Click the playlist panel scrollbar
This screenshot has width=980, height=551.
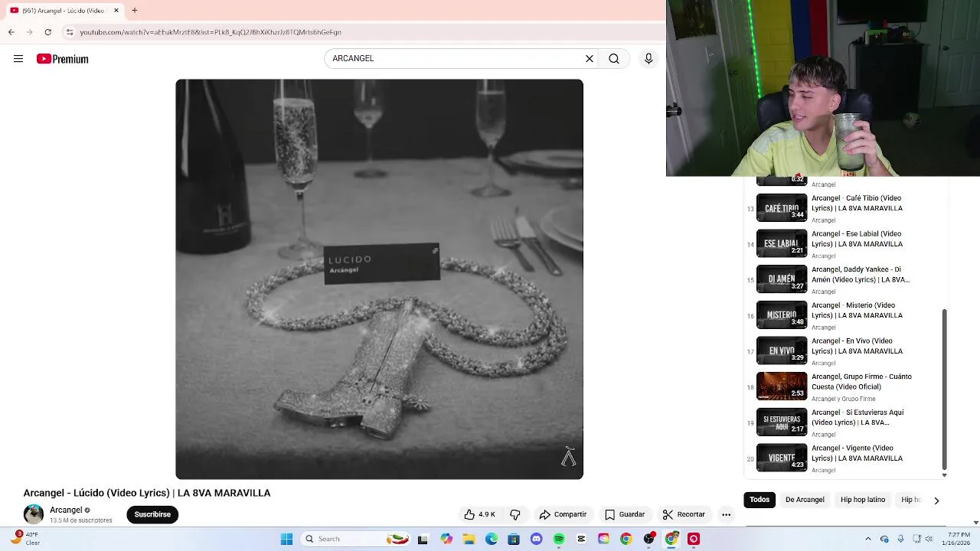point(944,389)
